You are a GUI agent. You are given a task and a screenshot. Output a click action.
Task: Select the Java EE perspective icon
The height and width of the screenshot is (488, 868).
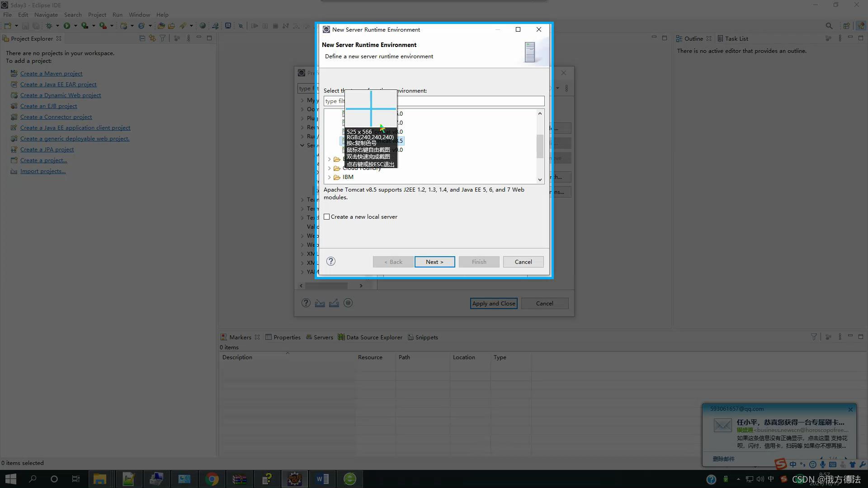coord(860,26)
